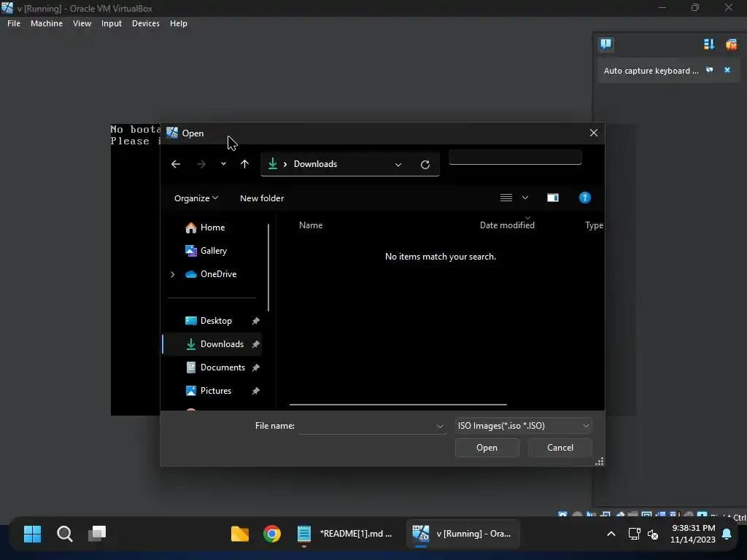Open the Machine menu
This screenshot has width=747, height=560.
pyautogui.click(x=46, y=23)
